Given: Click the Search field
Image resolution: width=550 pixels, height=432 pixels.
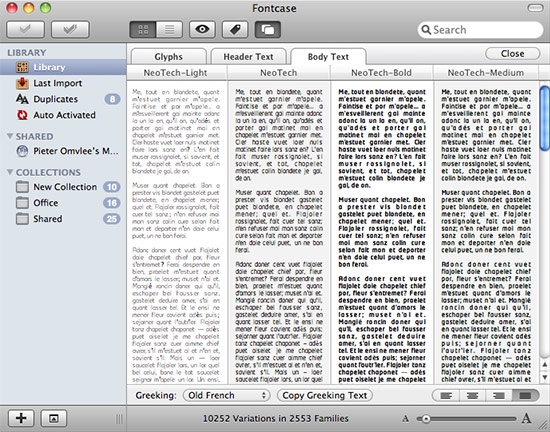Looking at the screenshot, I should [x=480, y=30].
